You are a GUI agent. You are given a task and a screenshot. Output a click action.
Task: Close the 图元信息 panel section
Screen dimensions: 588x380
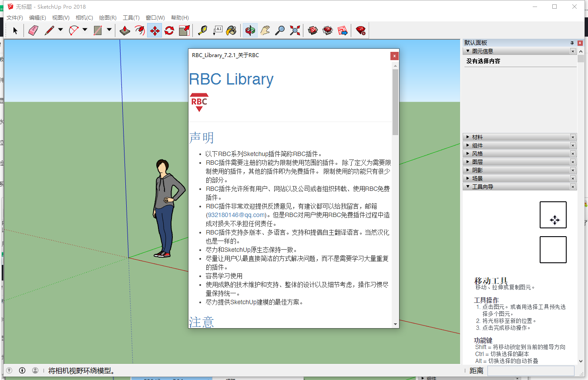573,51
